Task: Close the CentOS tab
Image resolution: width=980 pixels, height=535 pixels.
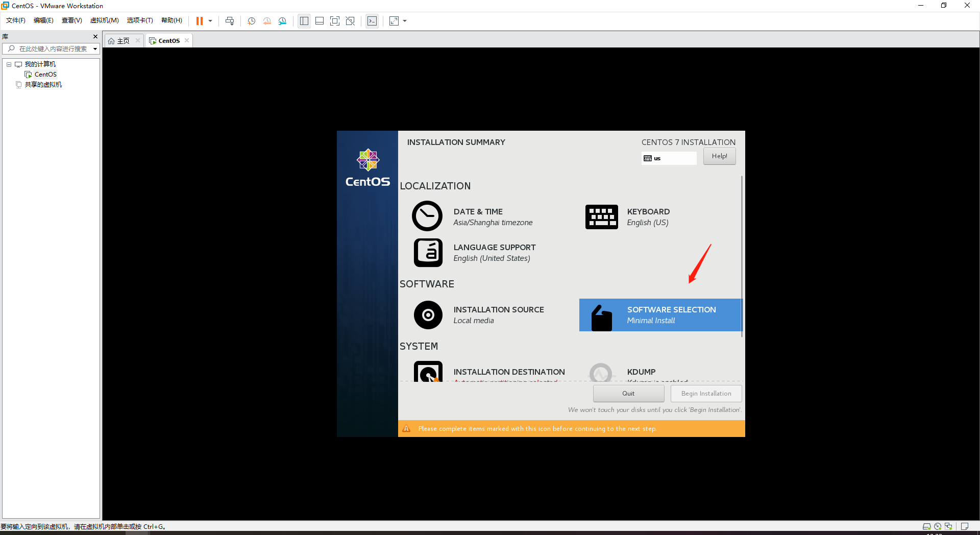Action: [x=187, y=41]
